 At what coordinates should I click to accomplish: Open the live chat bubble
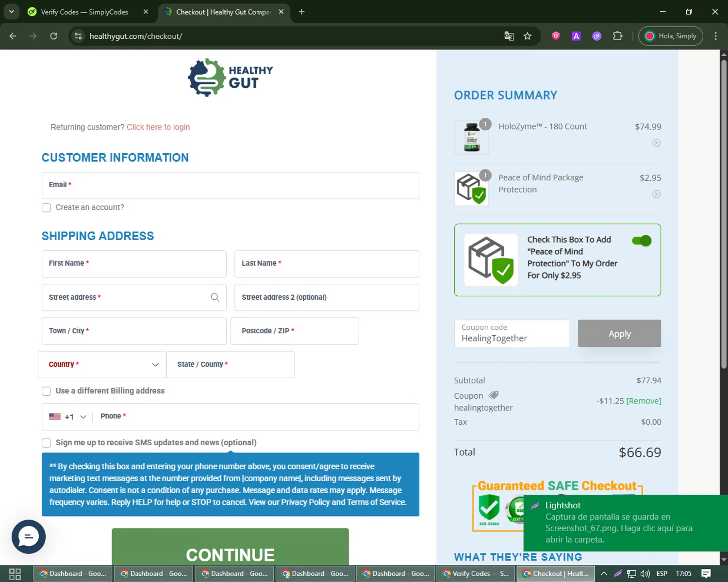click(x=29, y=536)
